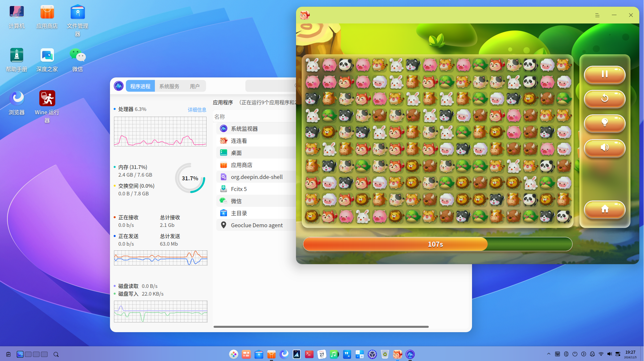Select the Geoclue Demo agent process row
This screenshot has width=644, height=361.
(256, 225)
